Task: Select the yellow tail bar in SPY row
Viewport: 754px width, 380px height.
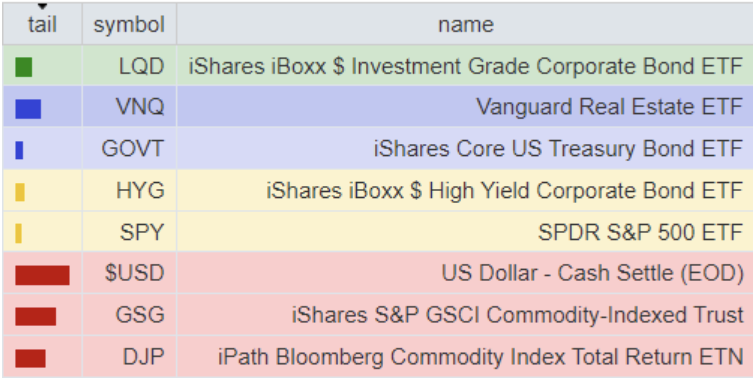Action: point(18,233)
